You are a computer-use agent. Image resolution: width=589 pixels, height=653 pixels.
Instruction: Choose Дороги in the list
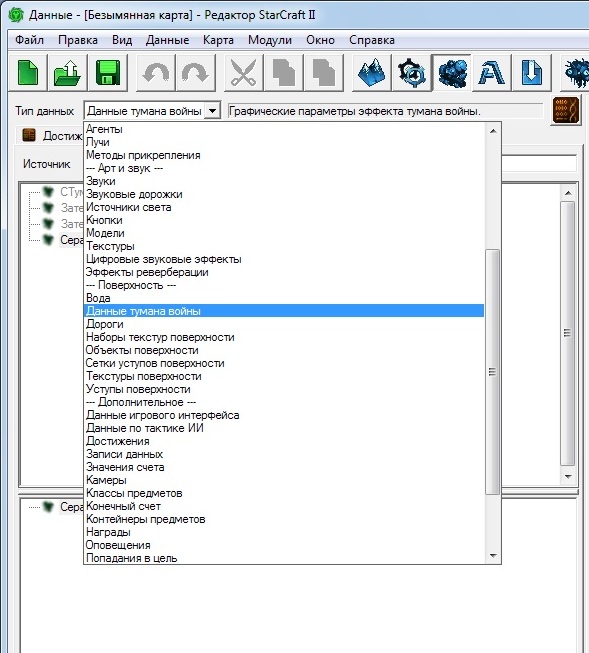284,324
